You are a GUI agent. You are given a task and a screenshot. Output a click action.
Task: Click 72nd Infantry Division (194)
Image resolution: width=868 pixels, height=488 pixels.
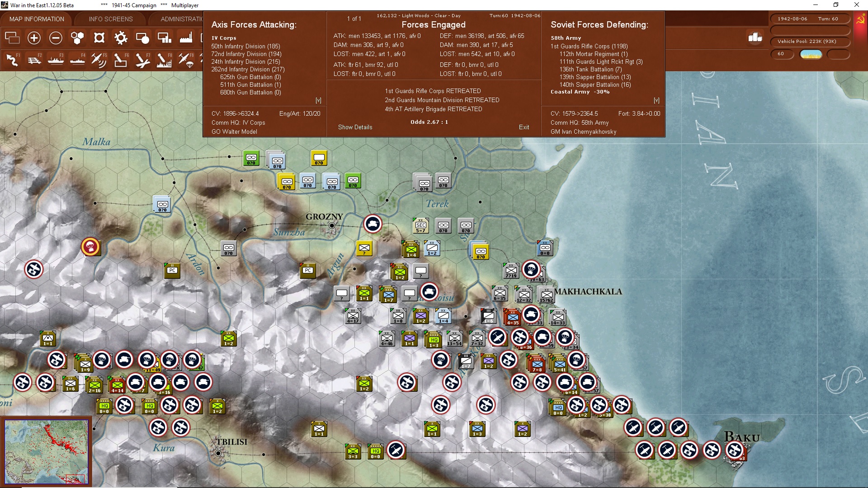246,54
